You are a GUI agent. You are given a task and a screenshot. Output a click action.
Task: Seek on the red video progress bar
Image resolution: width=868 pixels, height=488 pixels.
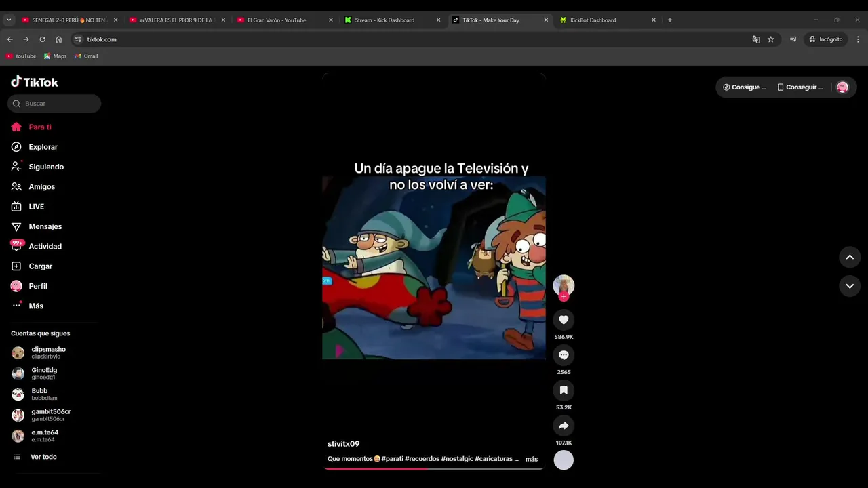434,468
